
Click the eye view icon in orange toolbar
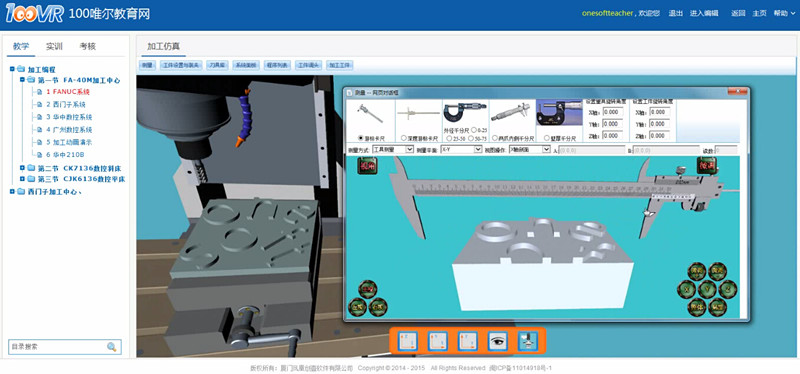[497, 341]
